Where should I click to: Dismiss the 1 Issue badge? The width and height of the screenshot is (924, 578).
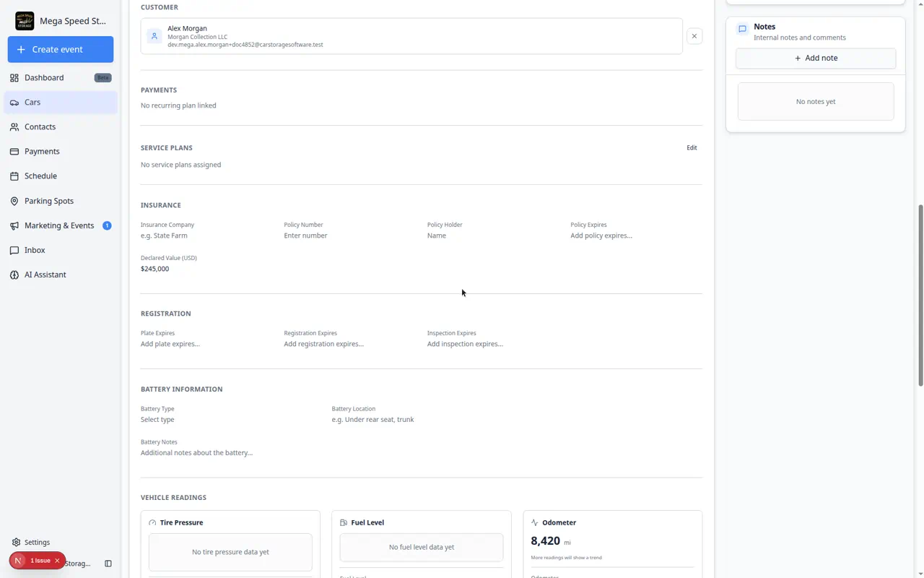(57, 561)
